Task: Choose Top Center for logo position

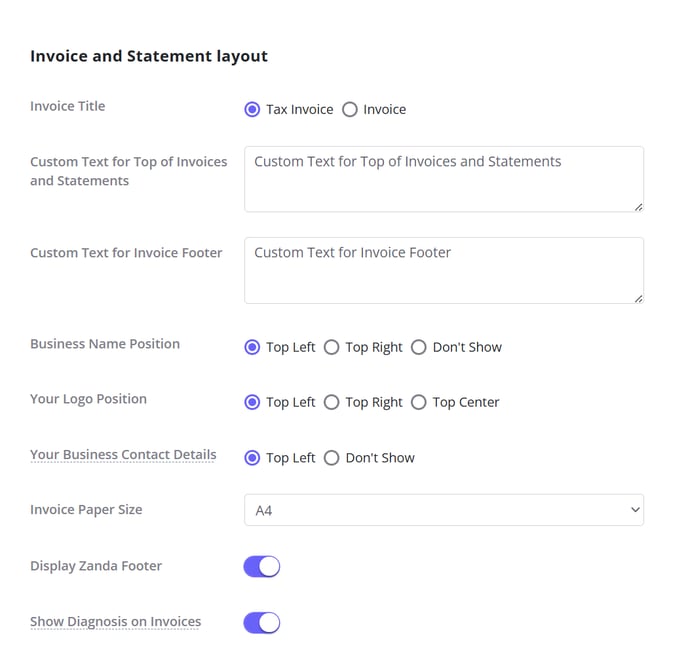Action: [419, 402]
